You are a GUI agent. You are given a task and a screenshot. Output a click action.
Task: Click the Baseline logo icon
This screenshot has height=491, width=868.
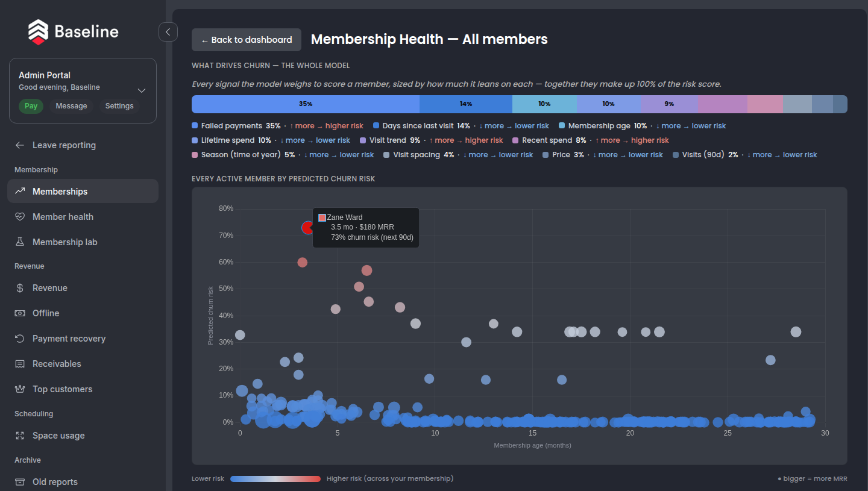38,32
